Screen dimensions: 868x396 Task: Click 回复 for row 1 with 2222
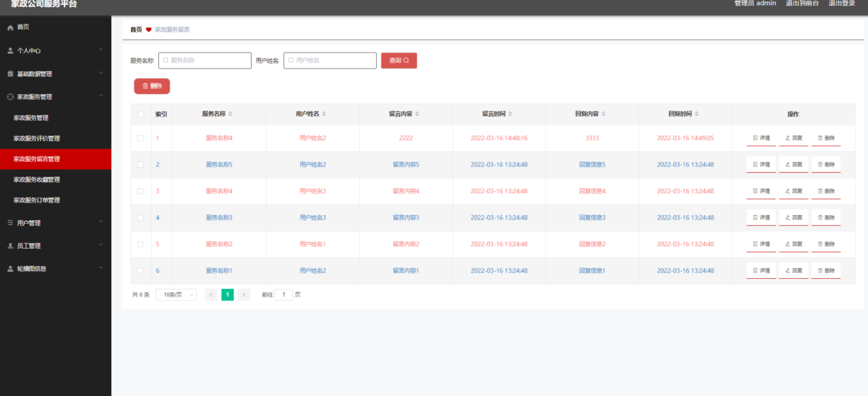point(793,138)
